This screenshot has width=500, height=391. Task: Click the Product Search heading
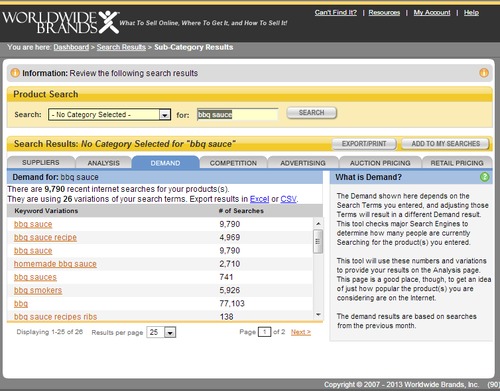[x=46, y=94]
